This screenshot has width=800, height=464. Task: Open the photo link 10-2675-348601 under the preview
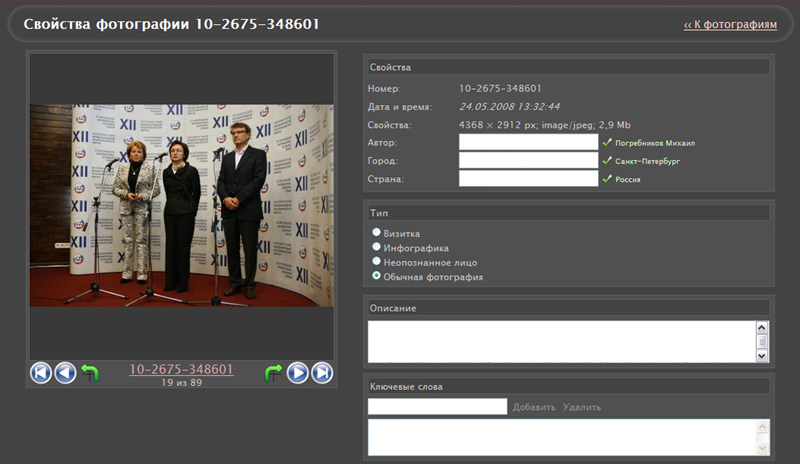point(181,369)
